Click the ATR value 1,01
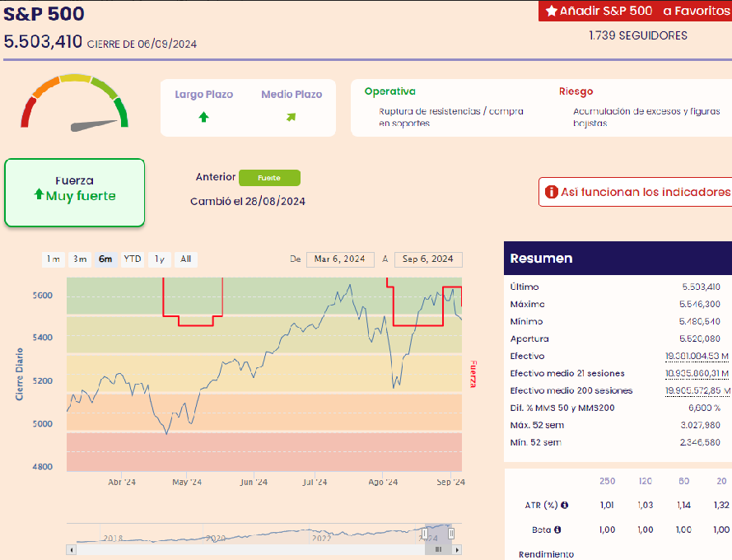 (x=607, y=506)
